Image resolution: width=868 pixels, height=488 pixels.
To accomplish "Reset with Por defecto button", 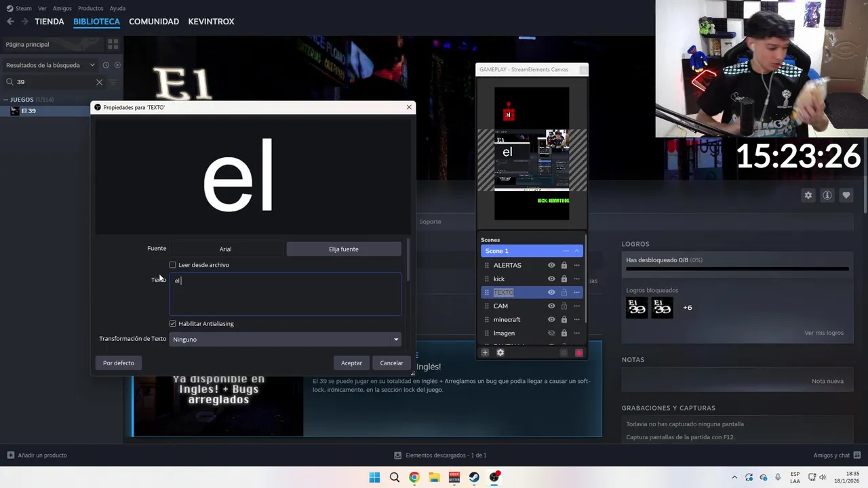I will (119, 363).
